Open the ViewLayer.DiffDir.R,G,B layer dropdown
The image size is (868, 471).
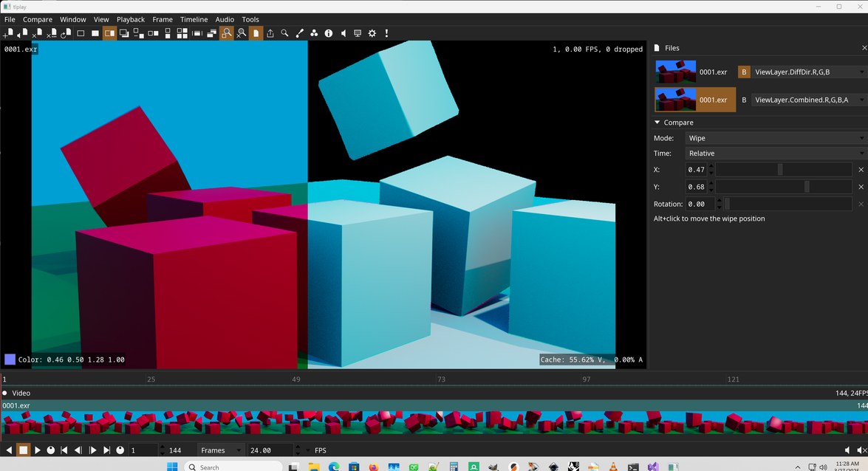click(809, 72)
